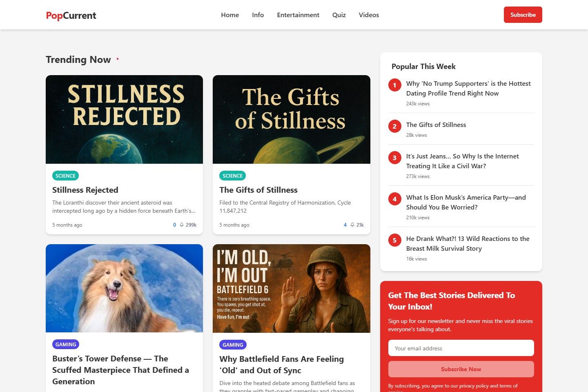Click the PopCurrent logo

pos(71,16)
